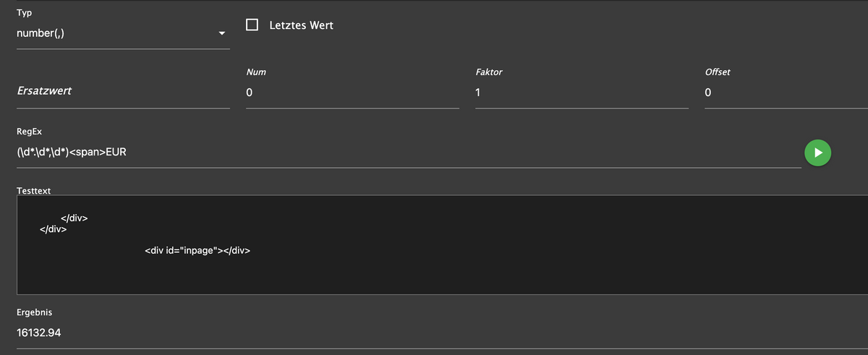868x355 pixels.
Task: Click the Ergebnis label
Action: [35, 312]
